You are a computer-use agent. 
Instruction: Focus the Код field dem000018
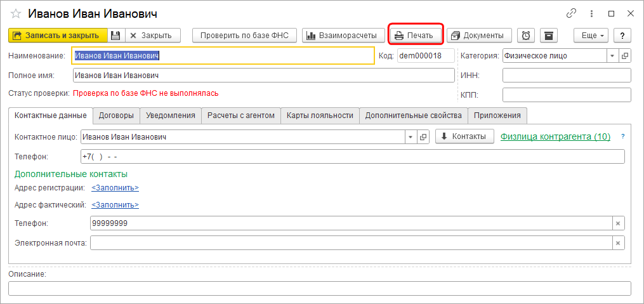click(x=426, y=55)
